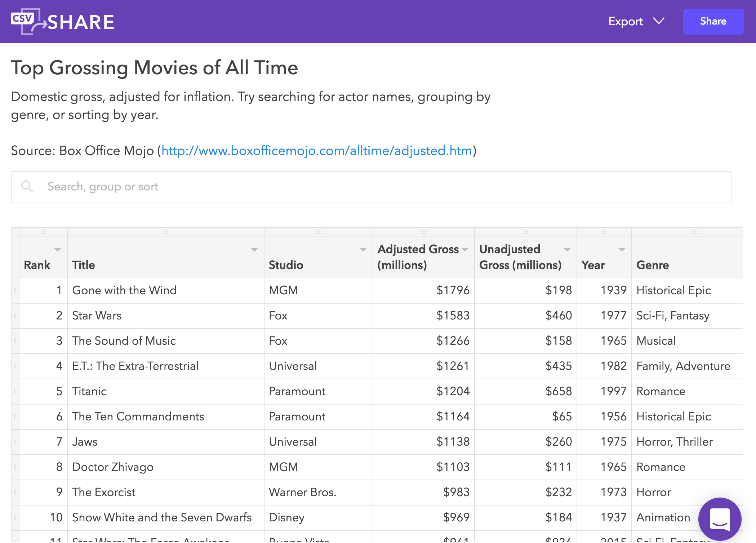
Task: Open the Year column dropdown arrow
Action: (622, 250)
